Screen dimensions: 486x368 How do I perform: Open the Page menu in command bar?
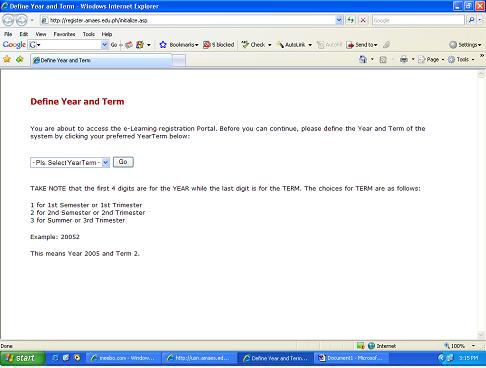point(431,60)
